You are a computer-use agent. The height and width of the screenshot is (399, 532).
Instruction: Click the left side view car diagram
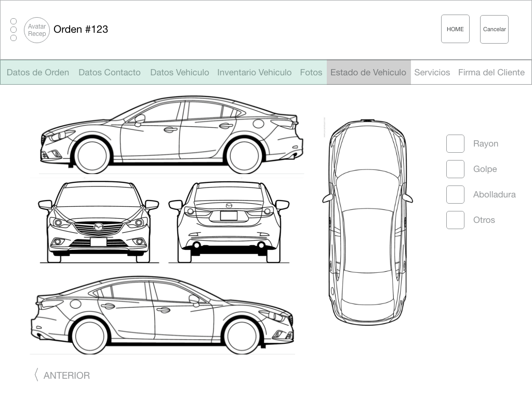tap(171, 135)
